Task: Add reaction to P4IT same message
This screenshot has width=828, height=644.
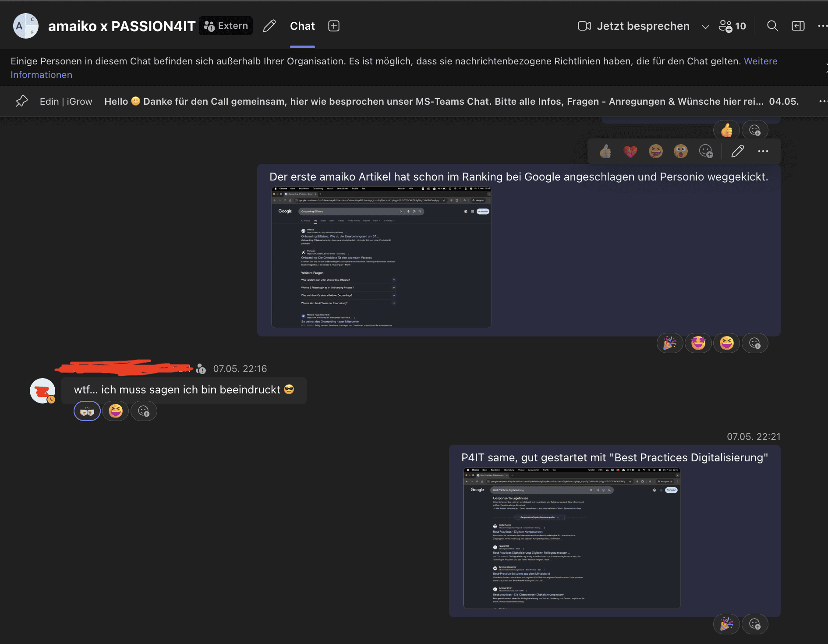Action: coord(755,624)
